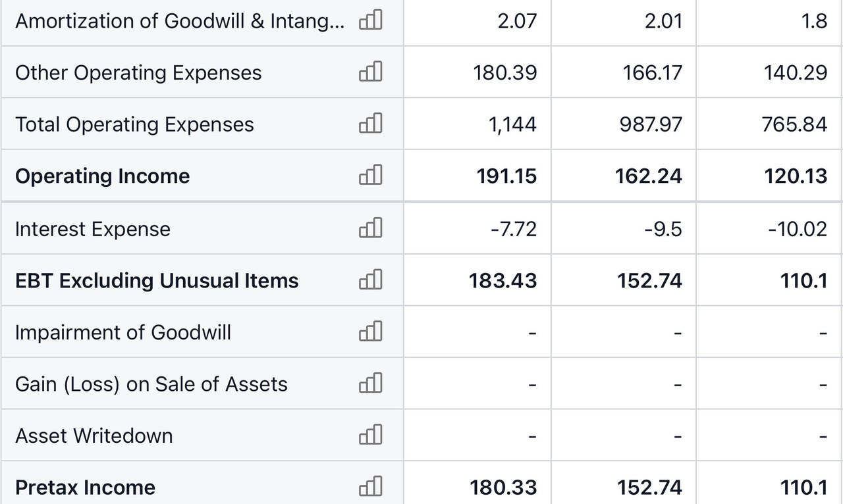Image resolution: width=843 pixels, height=504 pixels.
Task: Show the Asset Writedown chart icon
Action: tap(370, 436)
